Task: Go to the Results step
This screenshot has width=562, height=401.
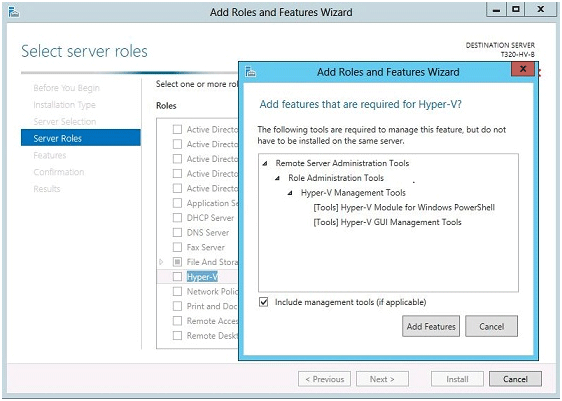Action: (47, 189)
